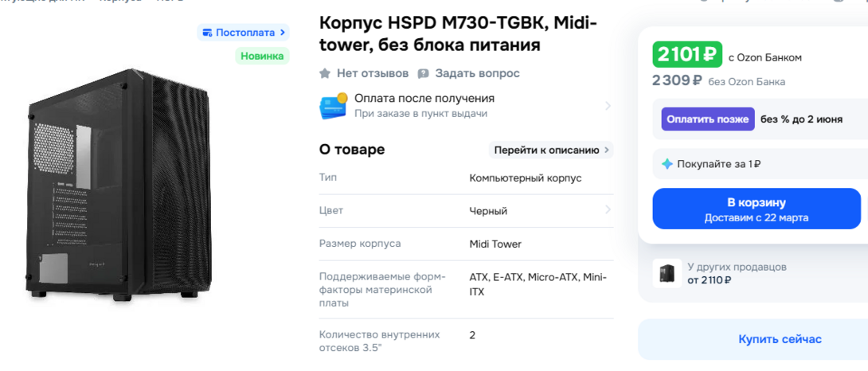The image size is (868, 371).
Task: Click the Покупайте за 1 ₽ offer text
Action: (x=718, y=164)
